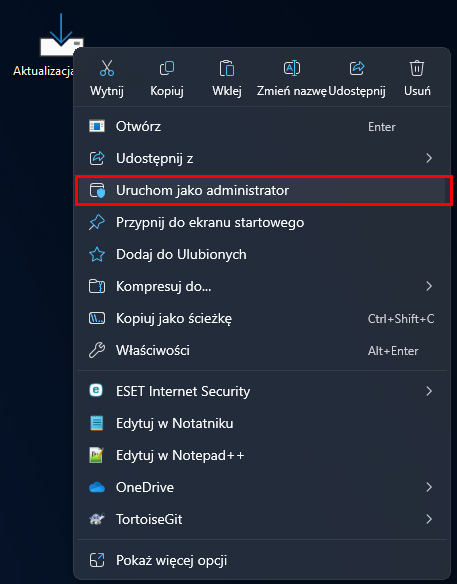The height and width of the screenshot is (584, 457).
Task: Choose Edytuj w Notepad++
Action: [x=262, y=455]
